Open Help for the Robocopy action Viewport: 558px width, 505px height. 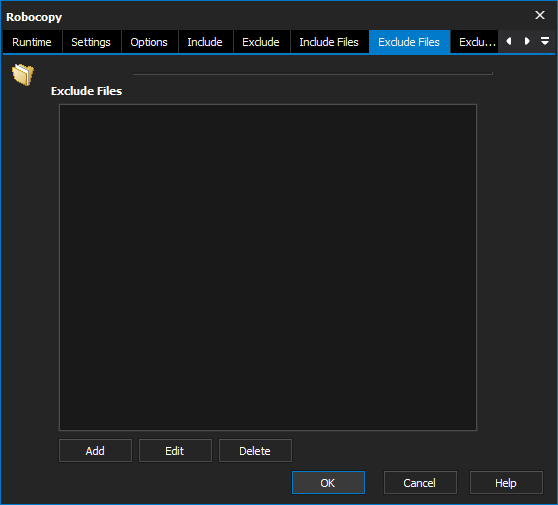[x=506, y=483]
